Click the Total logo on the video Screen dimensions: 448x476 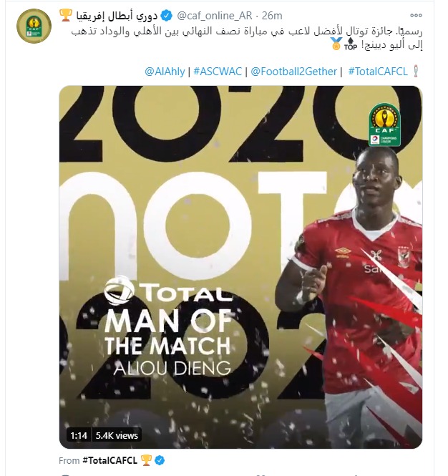[168, 291]
